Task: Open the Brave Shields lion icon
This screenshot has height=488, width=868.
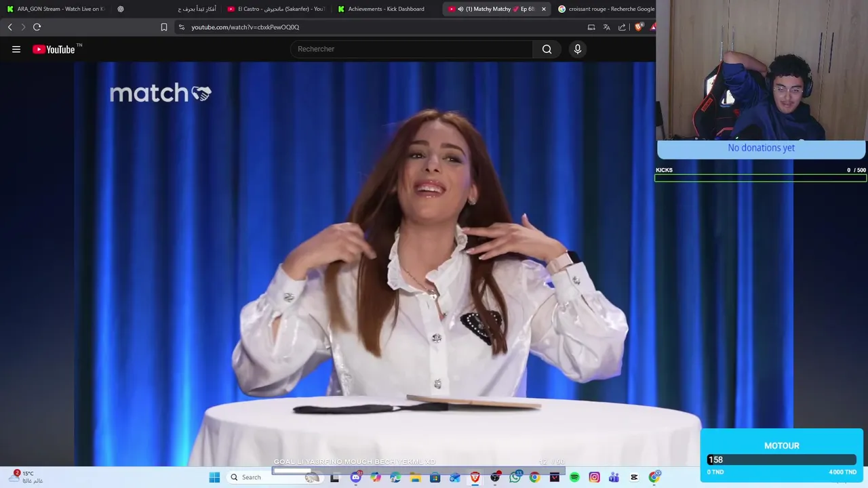Action: click(639, 27)
